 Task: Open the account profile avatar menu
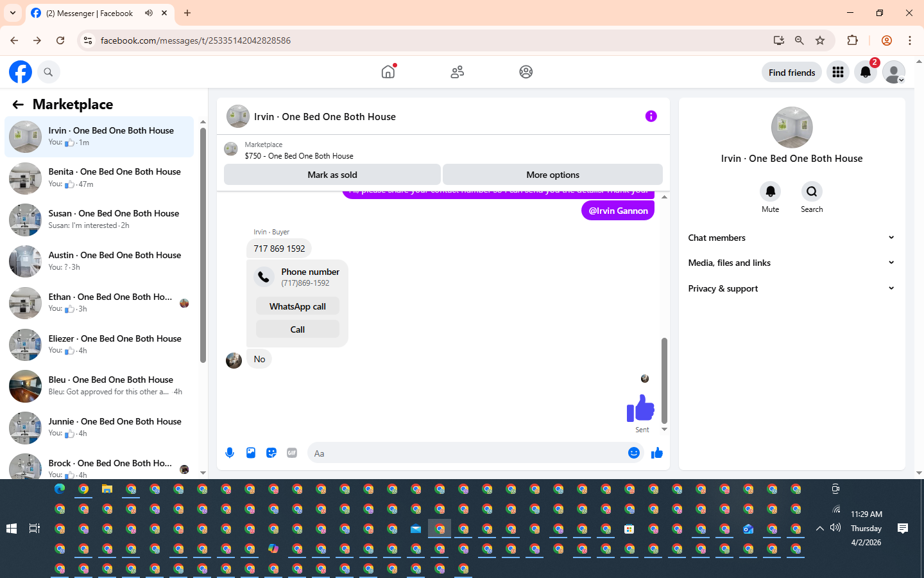click(893, 73)
